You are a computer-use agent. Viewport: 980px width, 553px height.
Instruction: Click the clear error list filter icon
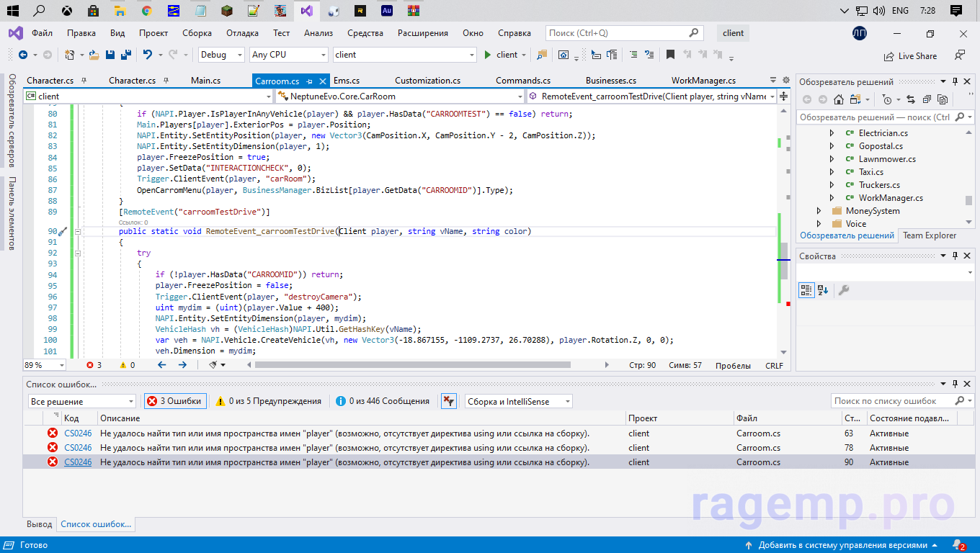click(x=448, y=401)
